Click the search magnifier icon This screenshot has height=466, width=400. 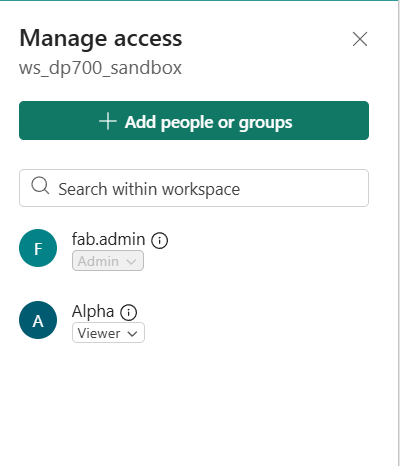(40, 185)
